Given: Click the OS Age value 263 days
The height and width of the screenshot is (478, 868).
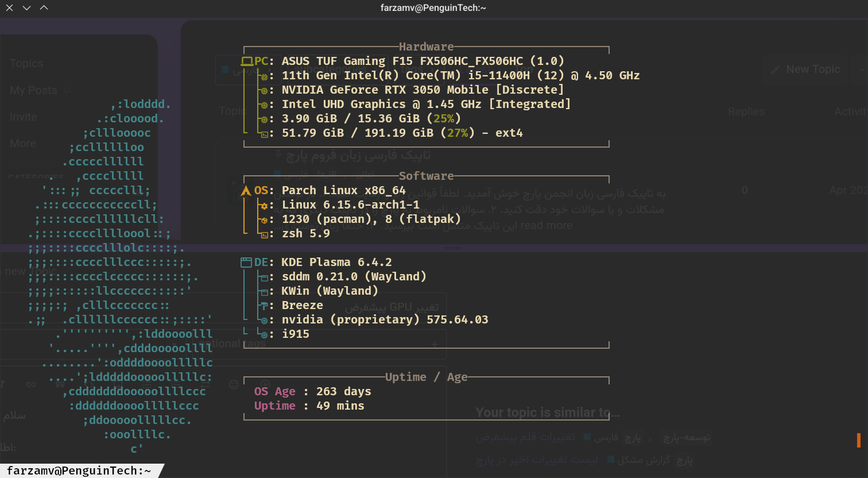Looking at the screenshot, I should pos(344,392).
